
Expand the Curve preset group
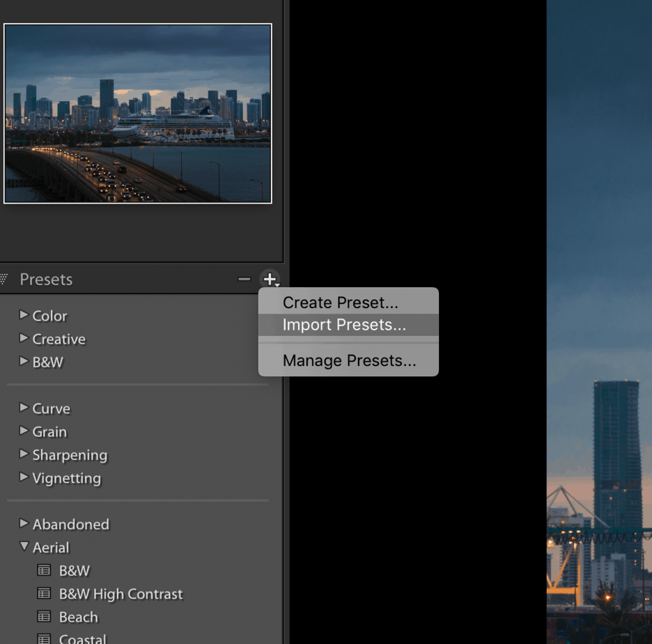[x=24, y=407]
